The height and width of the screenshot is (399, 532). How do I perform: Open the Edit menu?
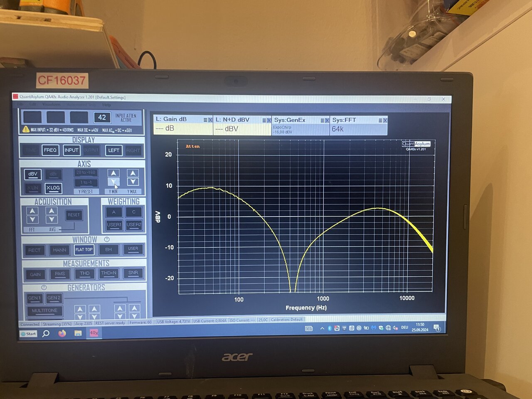tap(33, 104)
